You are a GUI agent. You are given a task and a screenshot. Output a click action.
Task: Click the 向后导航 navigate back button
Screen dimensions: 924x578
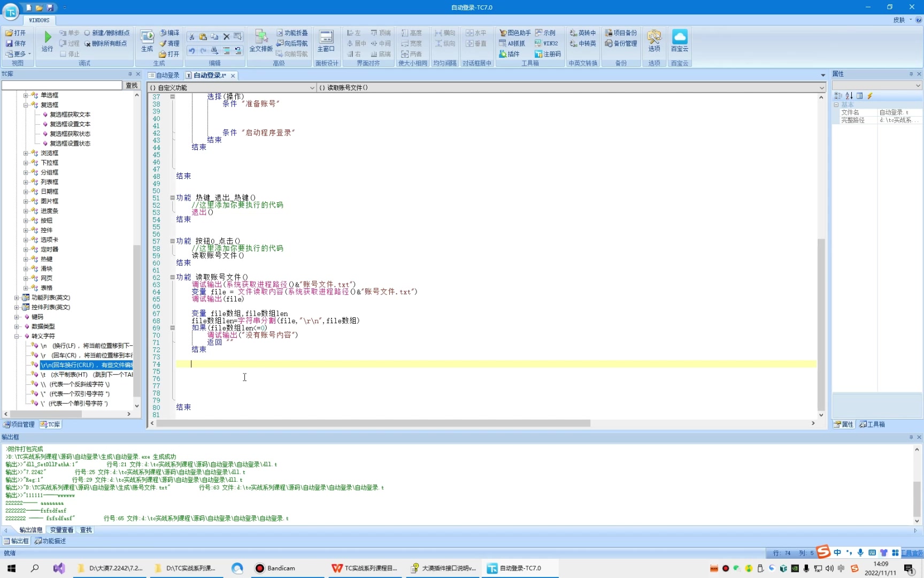[292, 43]
